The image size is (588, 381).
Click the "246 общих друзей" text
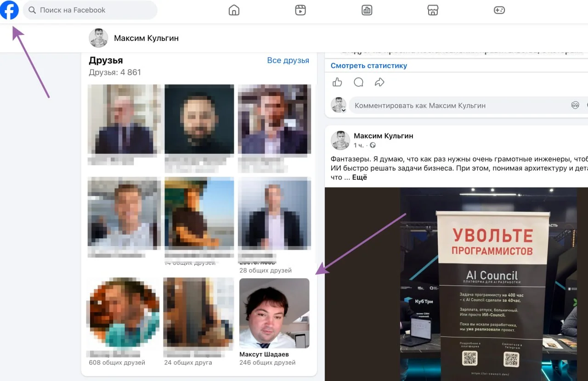point(267,363)
